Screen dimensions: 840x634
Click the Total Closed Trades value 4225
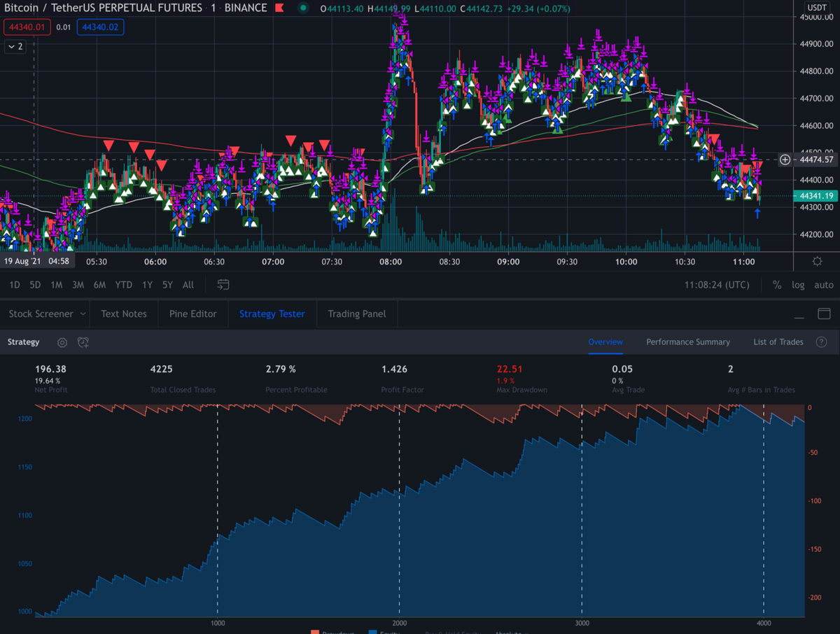pos(162,369)
